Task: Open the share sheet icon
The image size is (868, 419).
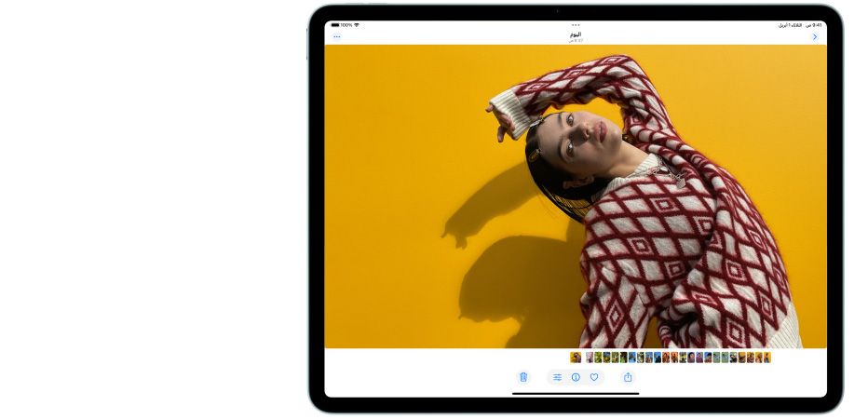Action: coord(628,377)
